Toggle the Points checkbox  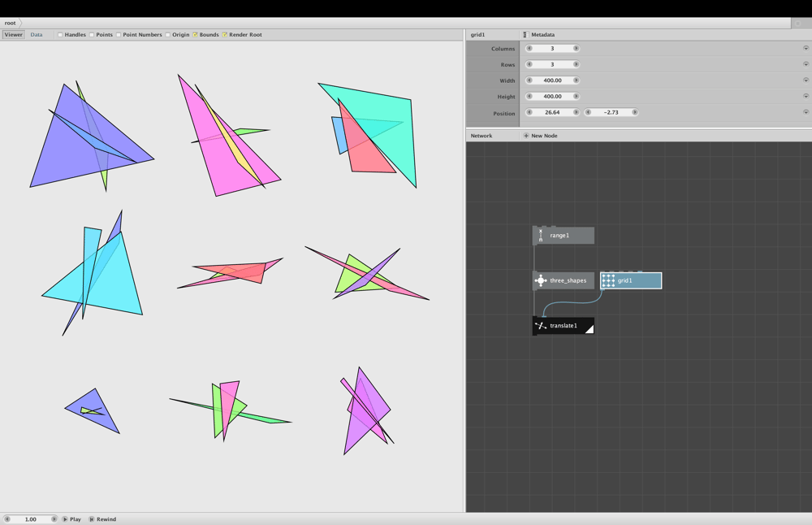92,35
